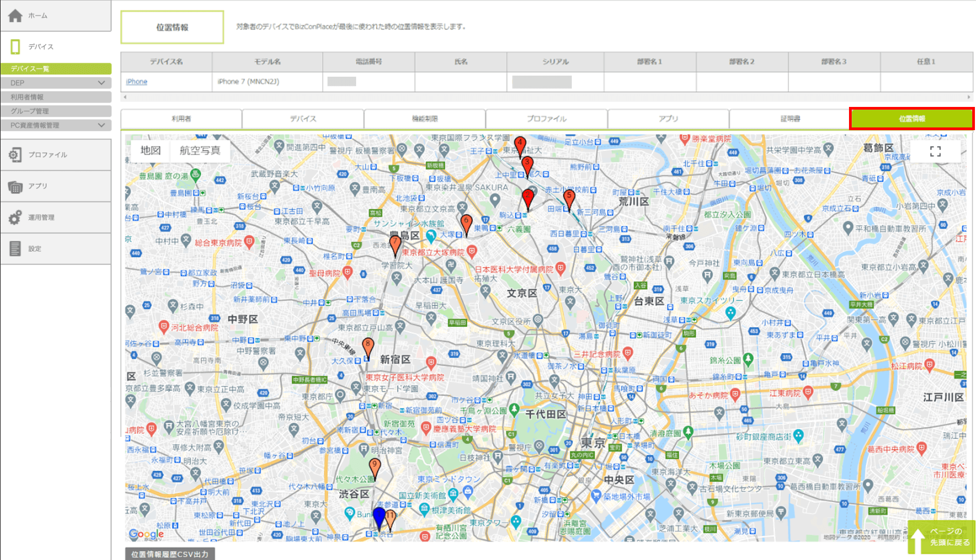976x560 pixels.
Task: Open 利用者情報 in the sidebar
Action: 56,97
